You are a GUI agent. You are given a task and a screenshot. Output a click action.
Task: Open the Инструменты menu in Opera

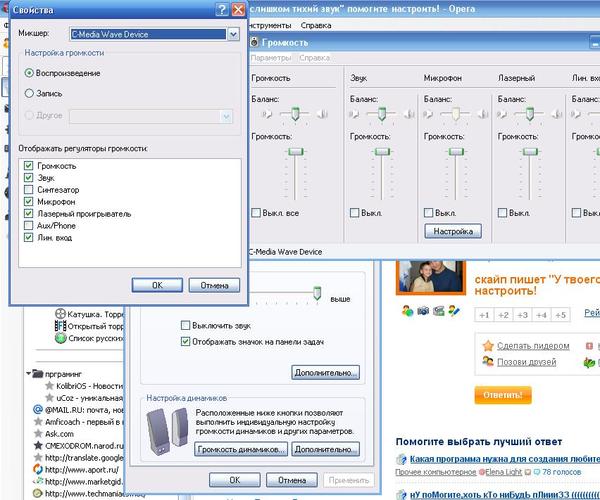270,25
